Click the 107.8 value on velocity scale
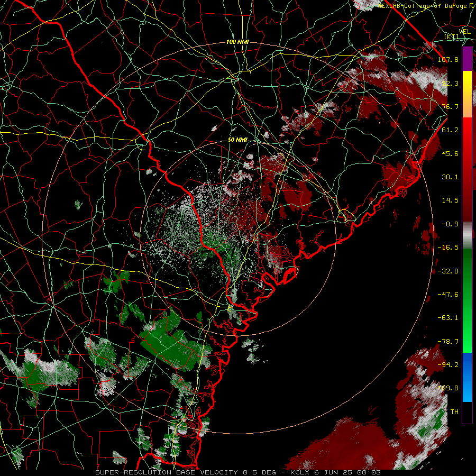Screen dimensions: 476x476 pyautogui.click(x=448, y=59)
